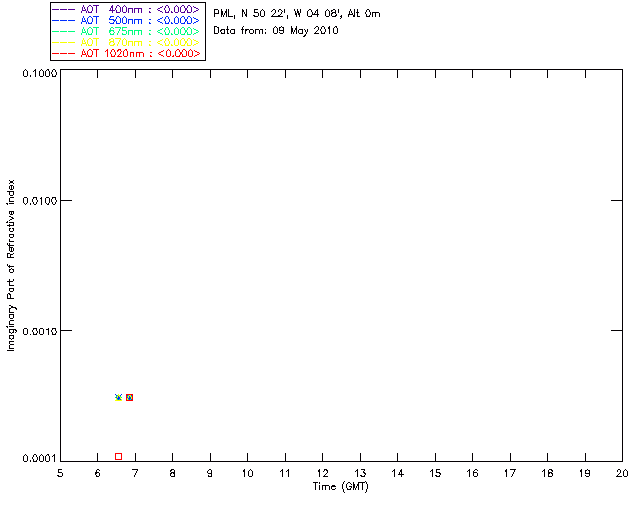640x512 pixels.
Task: Select the AOT 870nm legend entry
Action: click(x=126, y=42)
